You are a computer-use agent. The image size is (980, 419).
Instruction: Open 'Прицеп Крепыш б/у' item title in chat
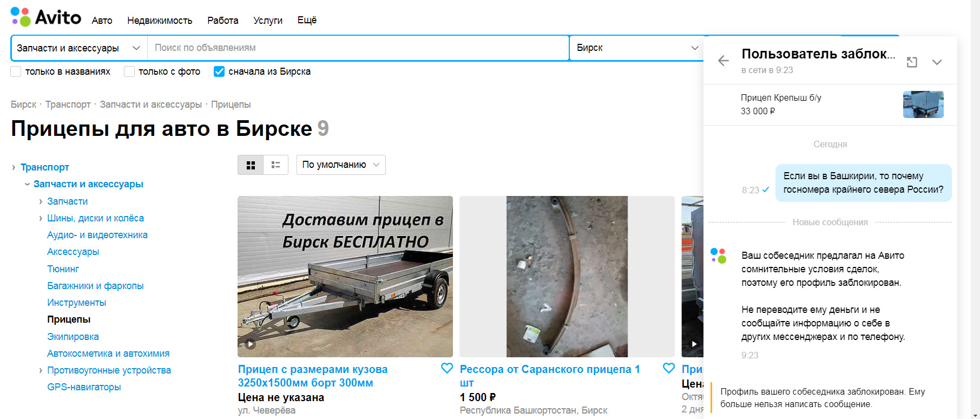[x=781, y=97]
